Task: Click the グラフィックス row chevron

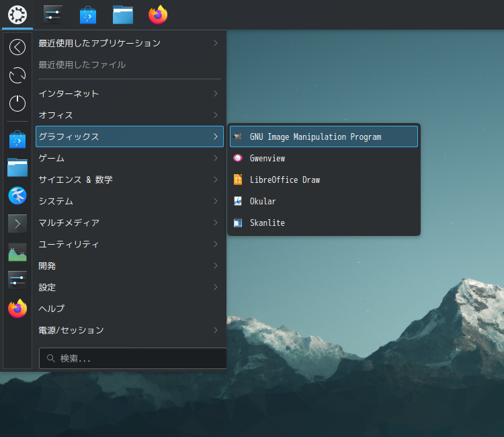Action: coord(216,136)
